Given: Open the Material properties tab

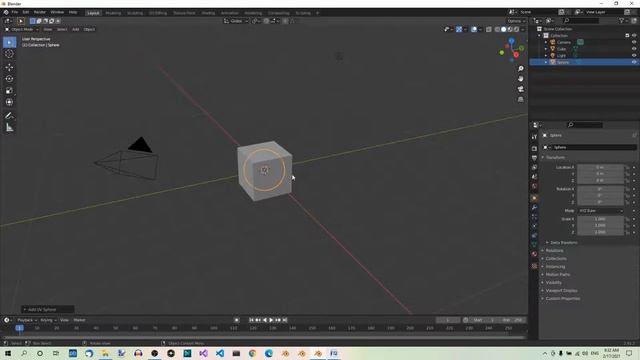Looking at the screenshot, I should (534, 254).
